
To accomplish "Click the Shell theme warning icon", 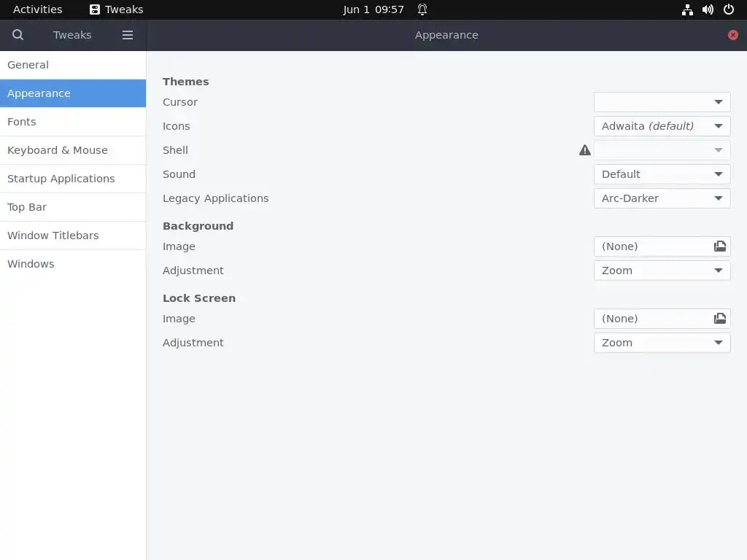I will [584, 150].
